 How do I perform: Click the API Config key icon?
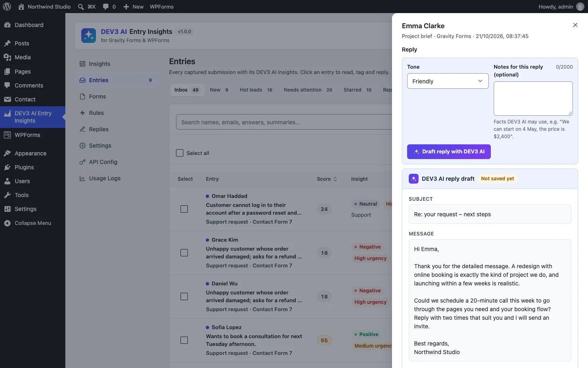[82, 162]
